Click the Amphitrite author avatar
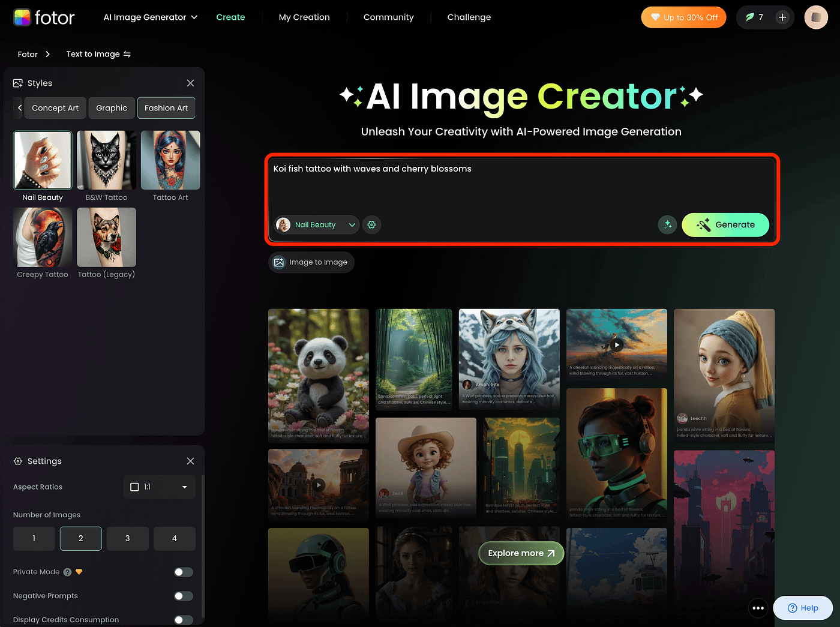This screenshot has height=627, width=840. (x=467, y=385)
